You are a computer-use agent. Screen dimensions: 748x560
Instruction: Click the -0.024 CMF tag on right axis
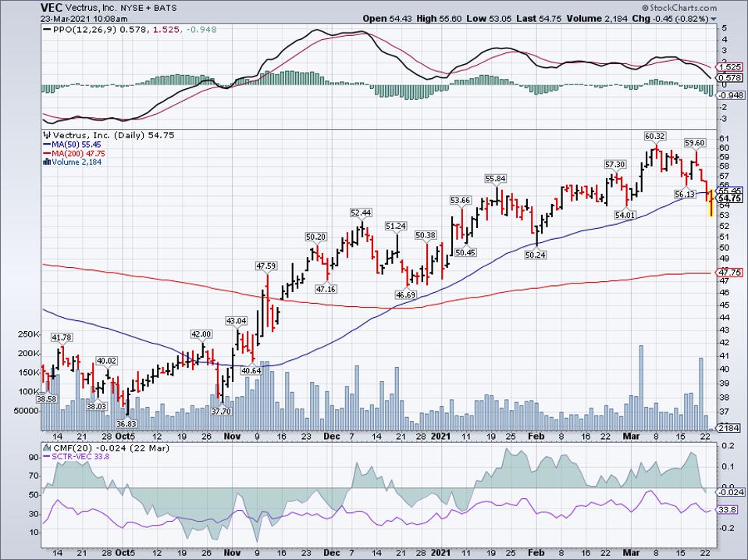(730, 492)
